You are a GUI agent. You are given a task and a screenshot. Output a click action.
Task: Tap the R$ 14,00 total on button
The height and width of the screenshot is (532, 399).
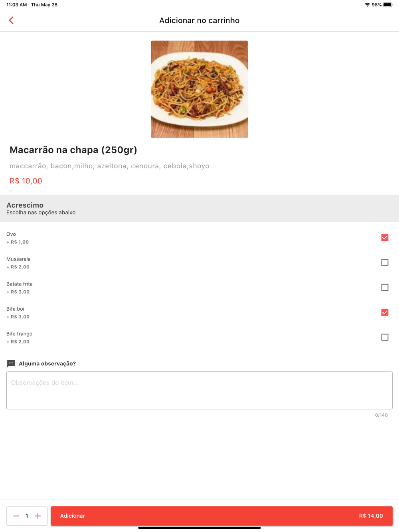click(x=371, y=516)
